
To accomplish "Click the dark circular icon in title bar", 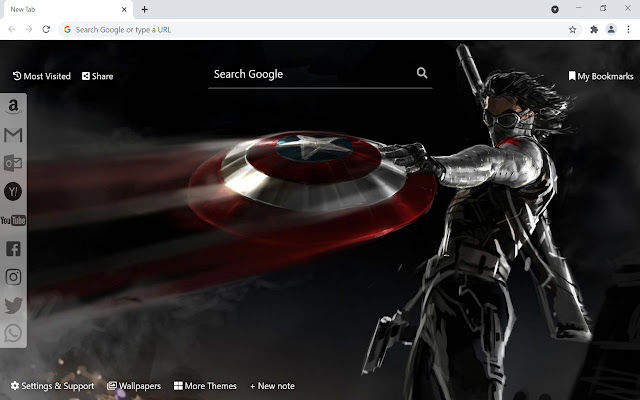I will (x=555, y=9).
